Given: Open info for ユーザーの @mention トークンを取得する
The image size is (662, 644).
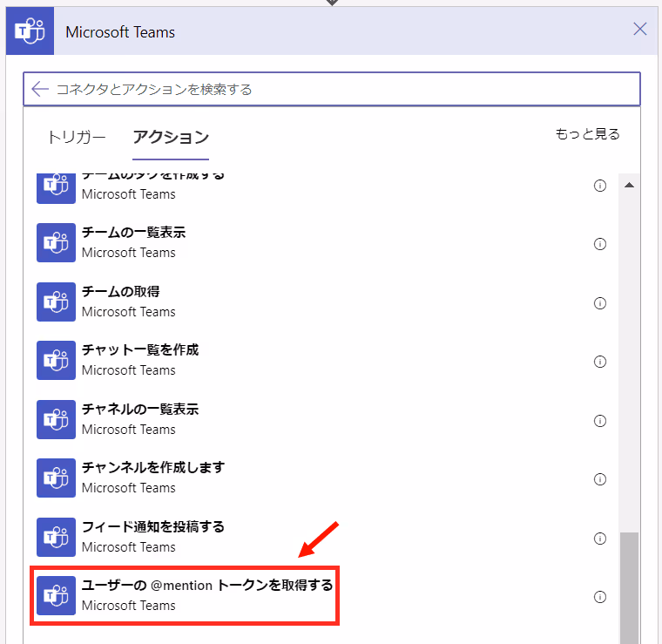Looking at the screenshot, I should (600, 597).
